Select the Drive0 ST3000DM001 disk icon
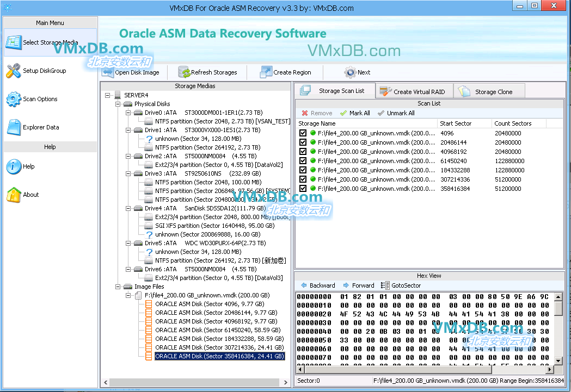 138,113
